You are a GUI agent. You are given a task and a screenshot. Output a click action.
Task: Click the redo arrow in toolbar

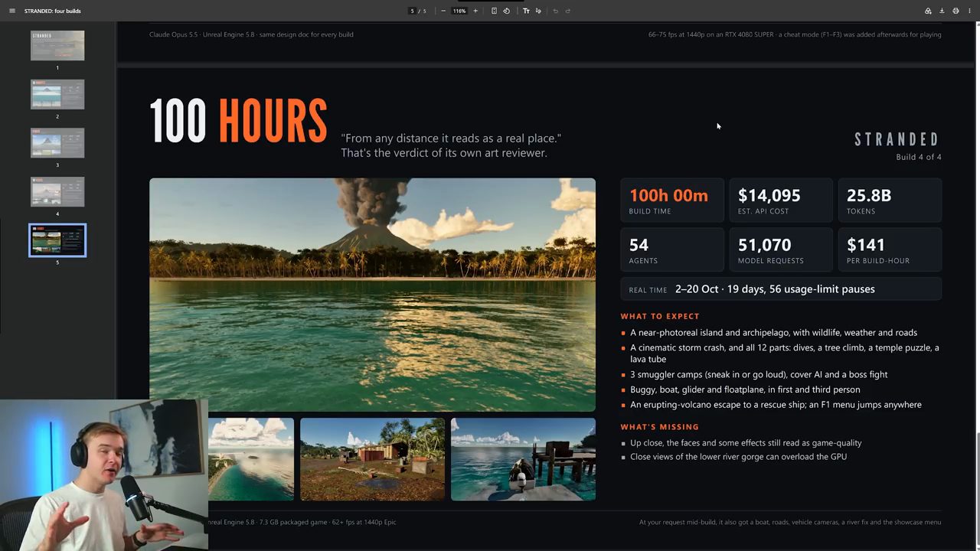pos(567,11)
